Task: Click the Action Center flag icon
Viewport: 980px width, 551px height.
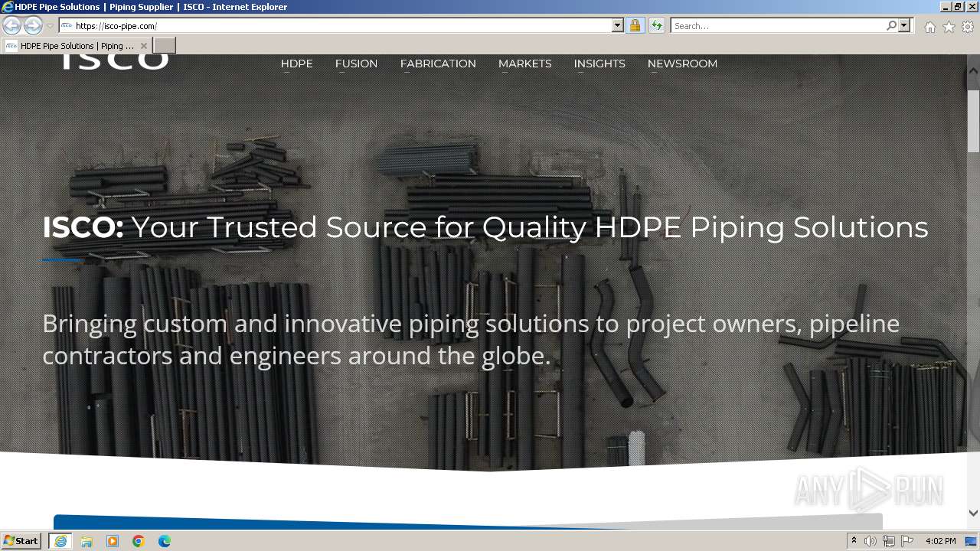Action: click(x=907, y=541)
